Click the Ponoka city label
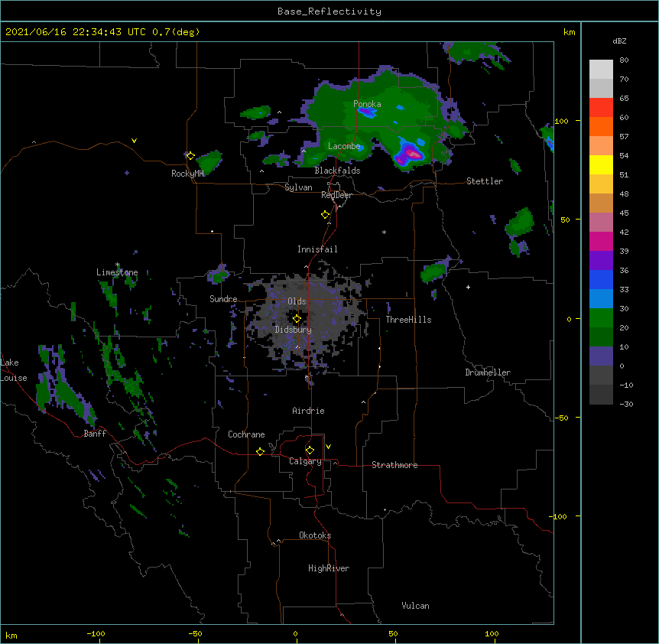659x644 pixels. click(x=367, y=104)
